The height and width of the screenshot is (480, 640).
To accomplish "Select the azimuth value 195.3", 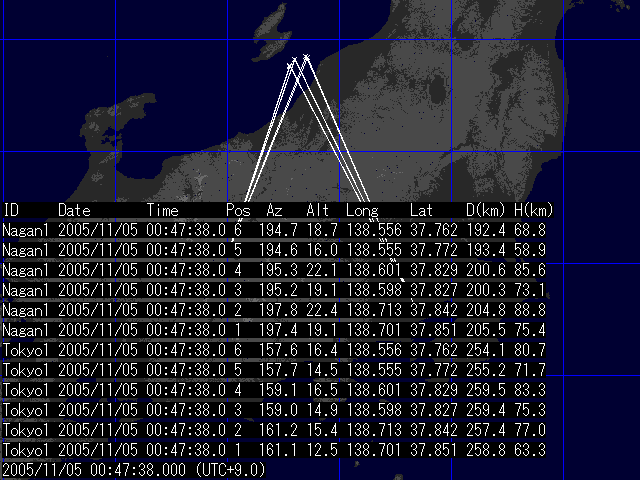I will click(x=278, y=270).
